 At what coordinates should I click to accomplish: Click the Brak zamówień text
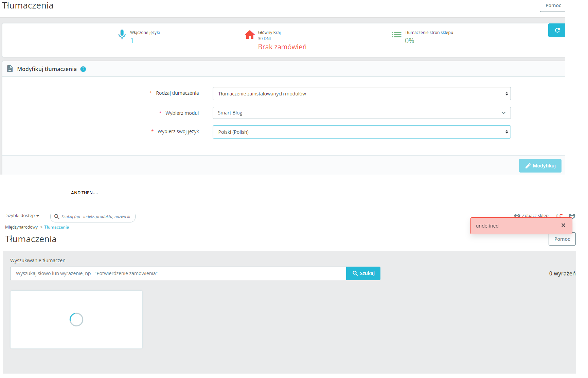click(282, 47)
